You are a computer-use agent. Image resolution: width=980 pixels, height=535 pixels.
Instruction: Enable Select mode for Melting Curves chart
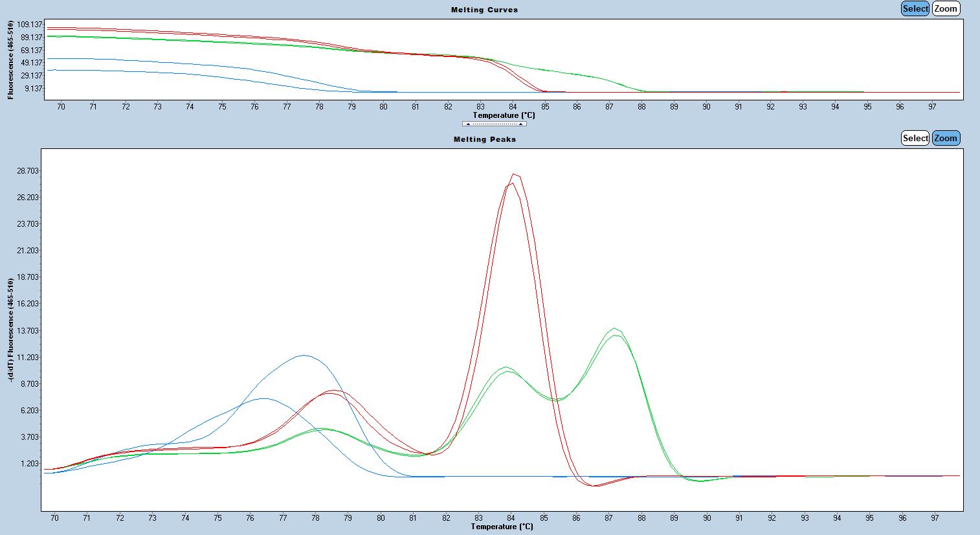pyautogui.click(x=915, y=8)
